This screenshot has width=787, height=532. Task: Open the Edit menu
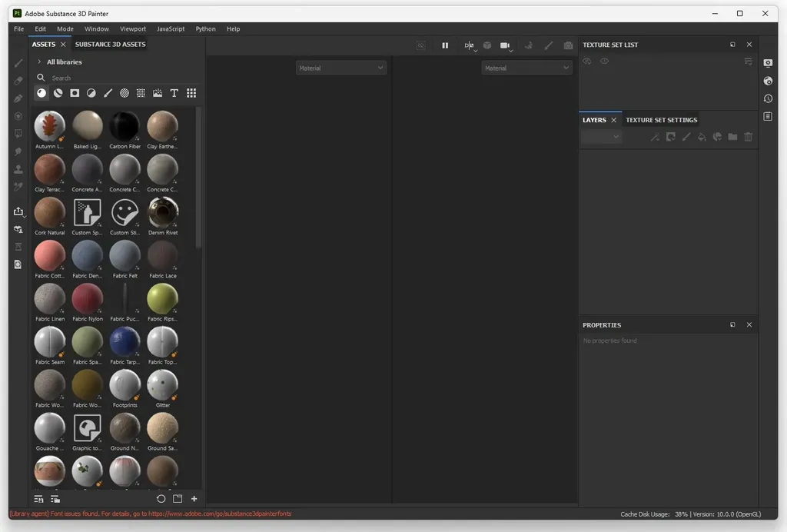pyautogui.click(x=40, y=28)
